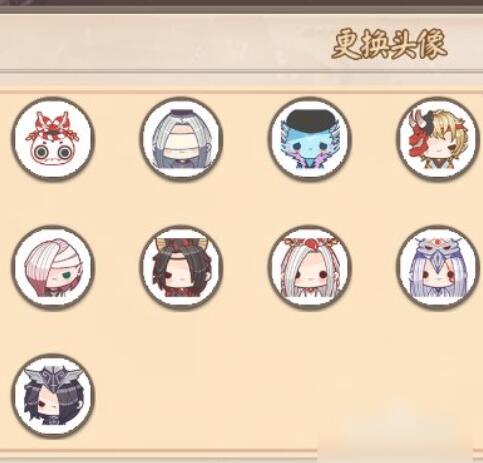Use the avatar with bandage-covered eyes
This screenshot has width=483, height=463.
pyautogui.click(x=181, y=139)
